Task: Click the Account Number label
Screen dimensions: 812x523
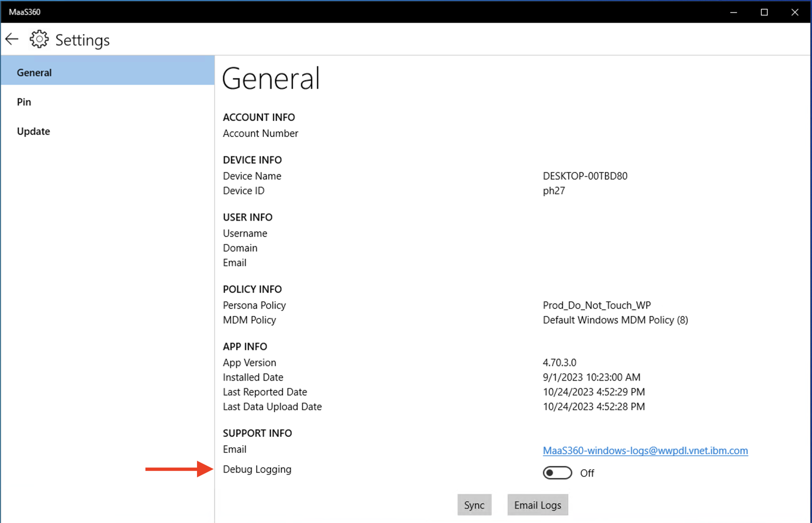Action: pos(261,133)
